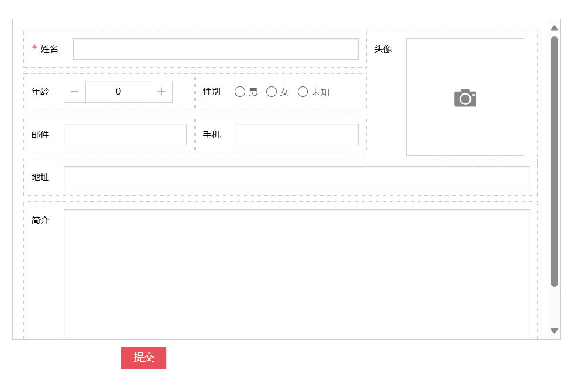
Task: Click the 提交 submit button
Action: (x=144, y=358)
